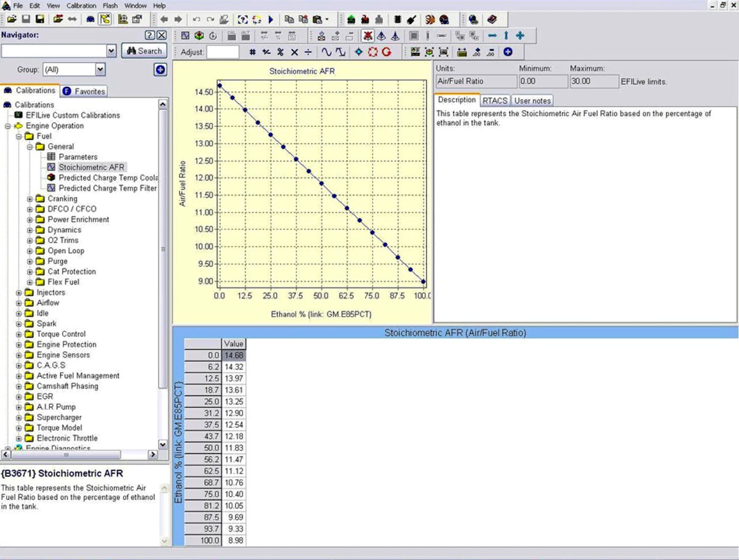Viewport: 739px width, 560px height.
Task: Click the divide adjustment icon
Action: pyautogui.click(x=309, y=52)
